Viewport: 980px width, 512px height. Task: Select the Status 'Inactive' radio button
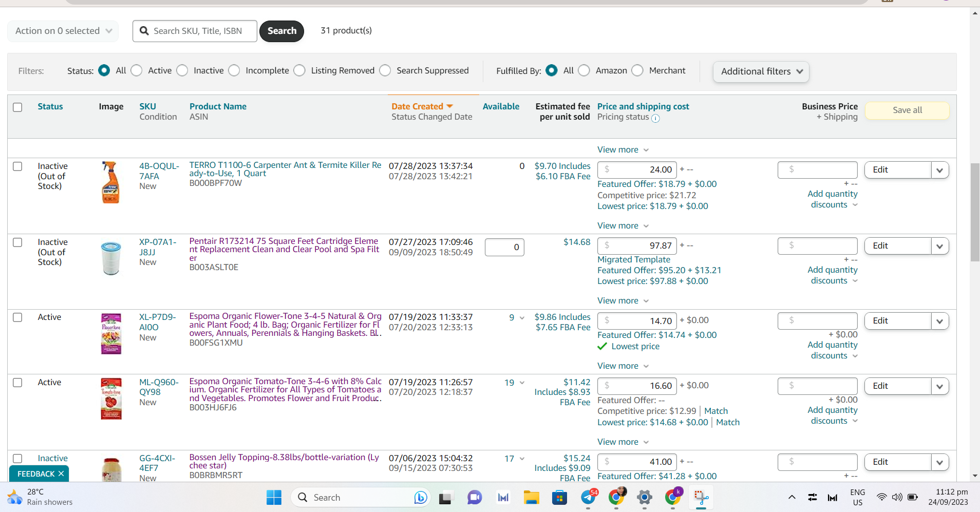point(182,70)
